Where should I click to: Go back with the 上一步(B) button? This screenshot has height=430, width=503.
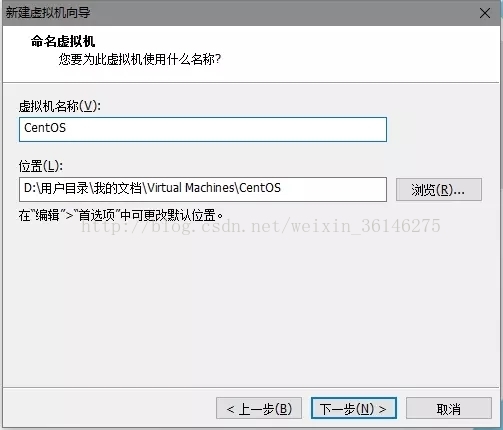pyautogui.click(x=259, y=408)
